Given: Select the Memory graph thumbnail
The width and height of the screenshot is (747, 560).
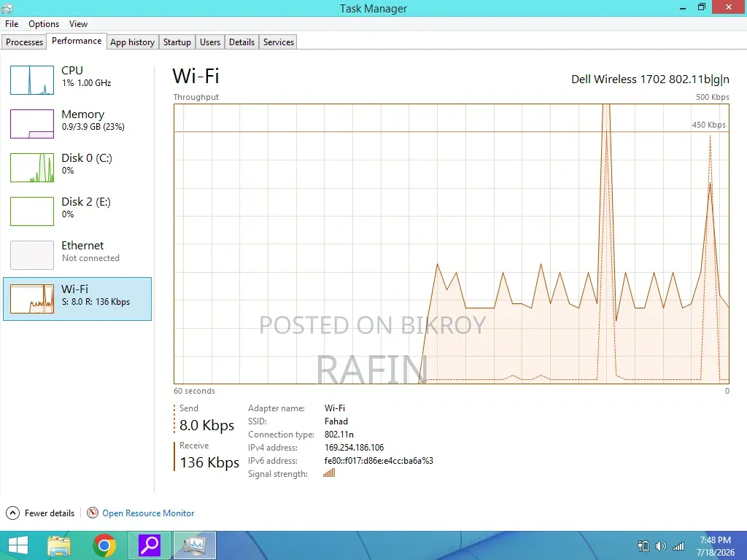Looking at the screenshot, I should pos(32,124).
